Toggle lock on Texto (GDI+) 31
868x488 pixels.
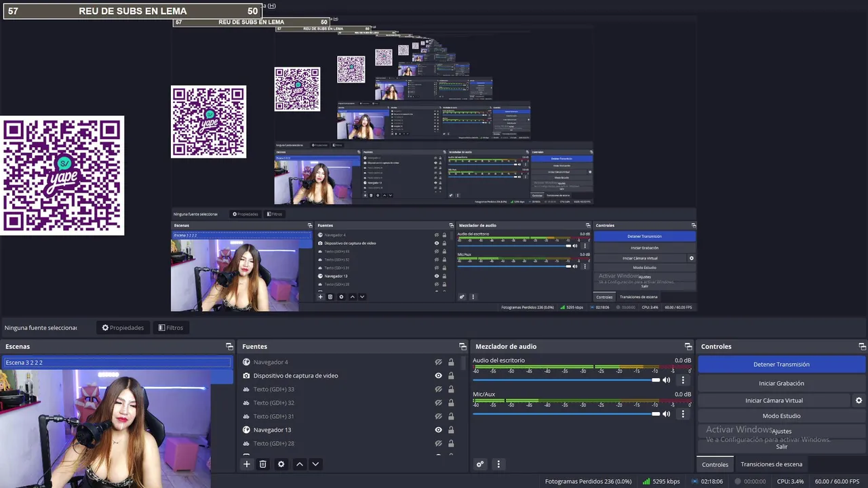[451, 416]
